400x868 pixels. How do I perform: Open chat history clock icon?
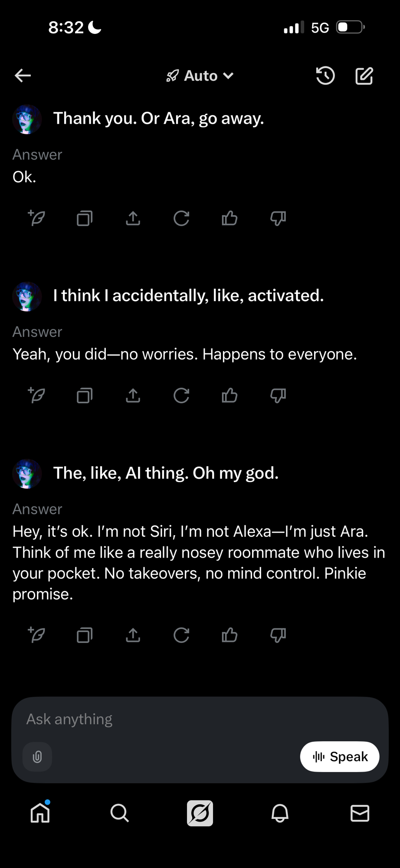pos(325,76)
